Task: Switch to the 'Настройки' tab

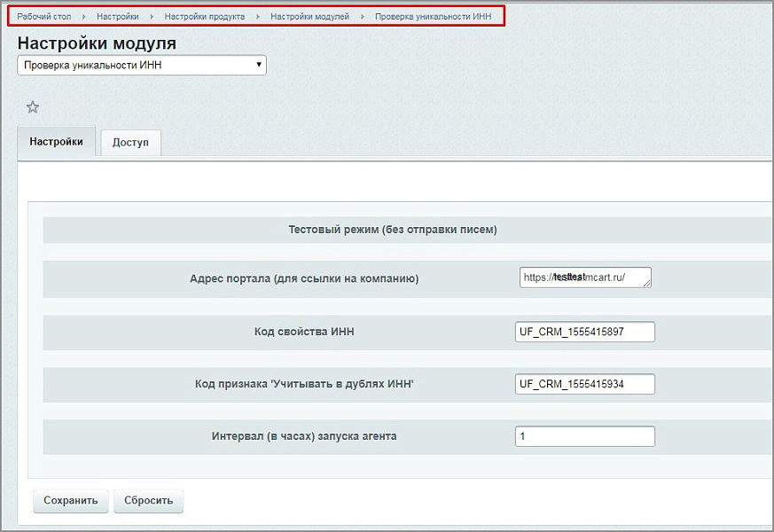Action: (x=56, y=142)
